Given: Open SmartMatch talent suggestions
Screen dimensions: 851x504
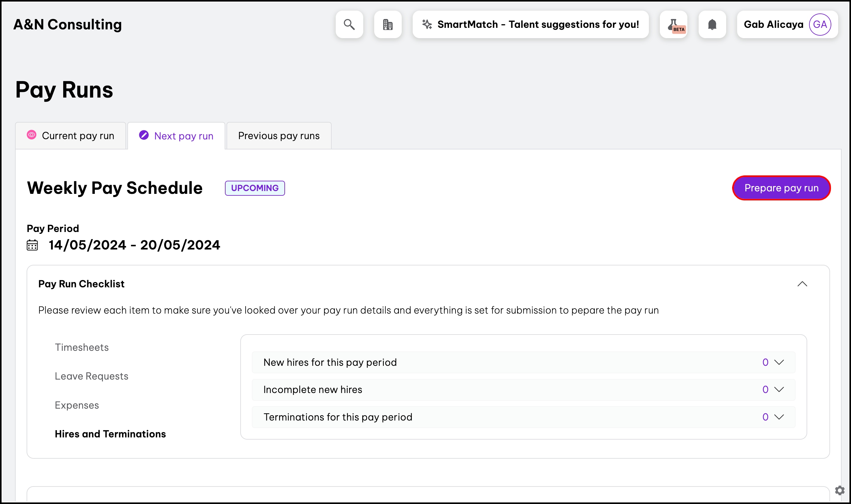Looking at the screenshot, I should [x=538, y=24].
